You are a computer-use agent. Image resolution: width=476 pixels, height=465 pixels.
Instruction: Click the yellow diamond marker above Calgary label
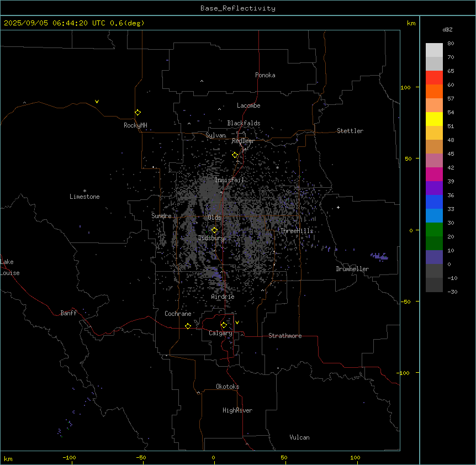pyautogui.click(x=224, y=325)
